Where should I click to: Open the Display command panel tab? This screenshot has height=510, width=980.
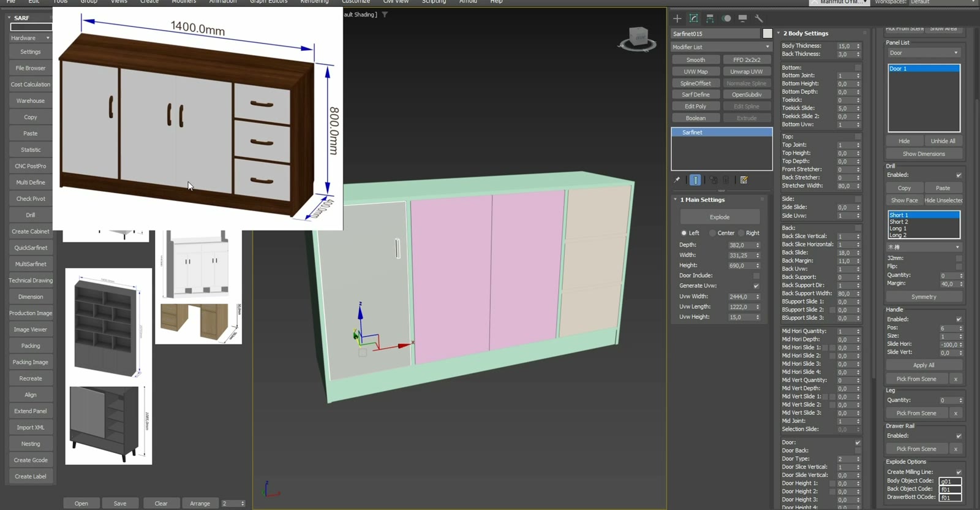742,18
